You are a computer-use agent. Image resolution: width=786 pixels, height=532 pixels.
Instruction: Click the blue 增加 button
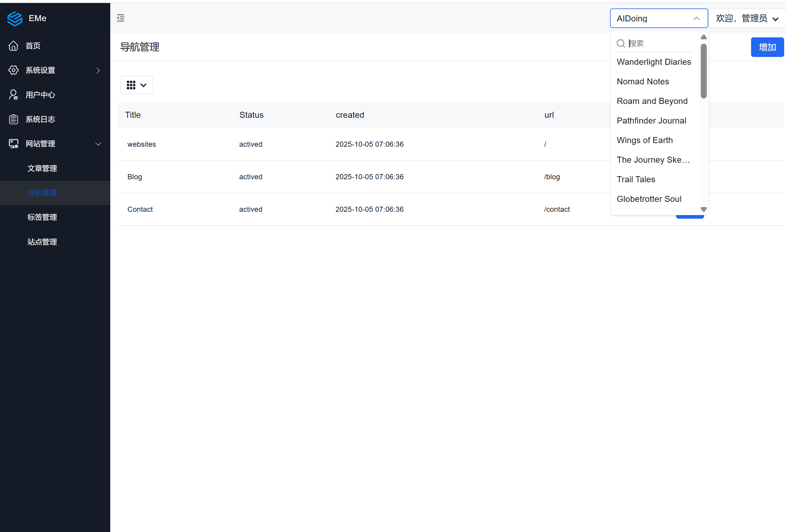point(767,47)
